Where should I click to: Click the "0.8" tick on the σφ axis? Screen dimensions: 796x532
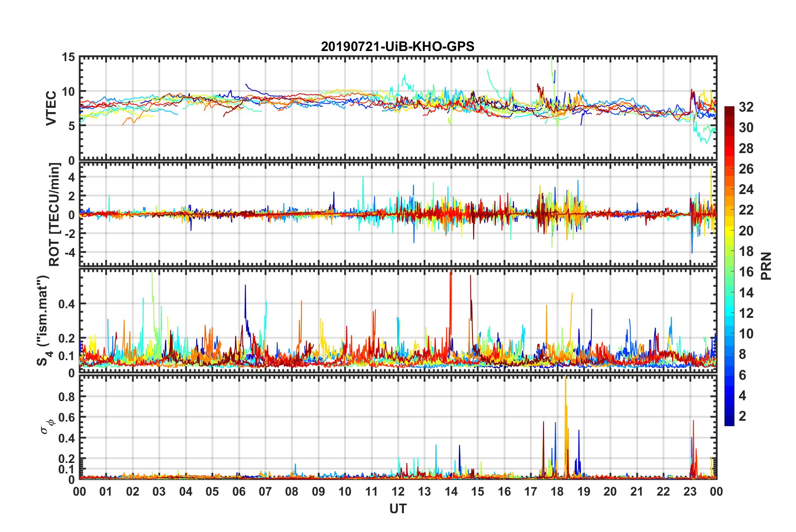67,396
